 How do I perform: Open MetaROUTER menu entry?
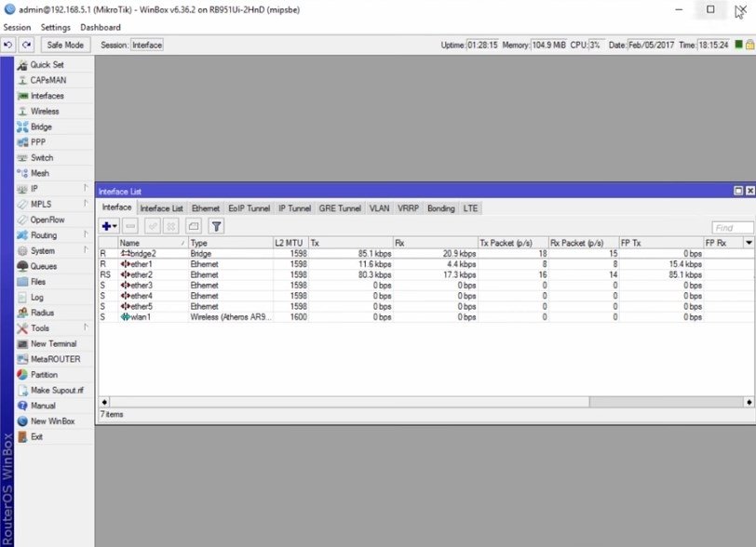tap(54, 359)
